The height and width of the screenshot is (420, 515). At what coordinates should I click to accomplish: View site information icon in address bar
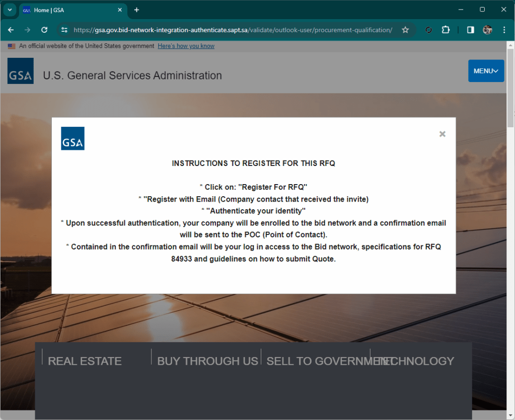click(x=64, y=30)
